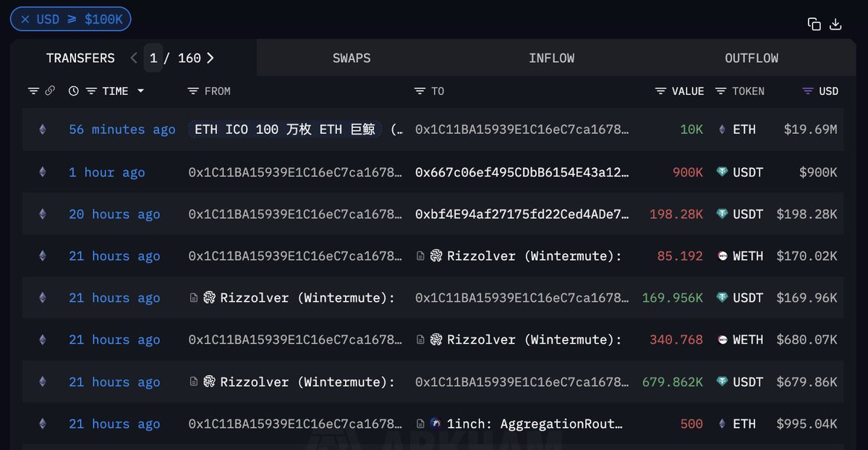Click Ethereum icon in 56 minutes ago row
868x450 pixels.
coord(42,130)
